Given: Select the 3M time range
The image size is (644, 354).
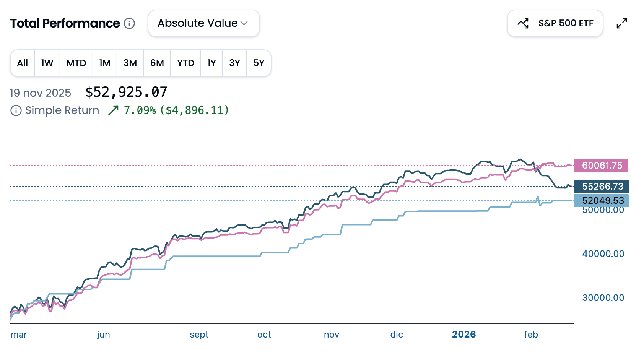Looking at the screenshot, I should [x=130, y=63].
